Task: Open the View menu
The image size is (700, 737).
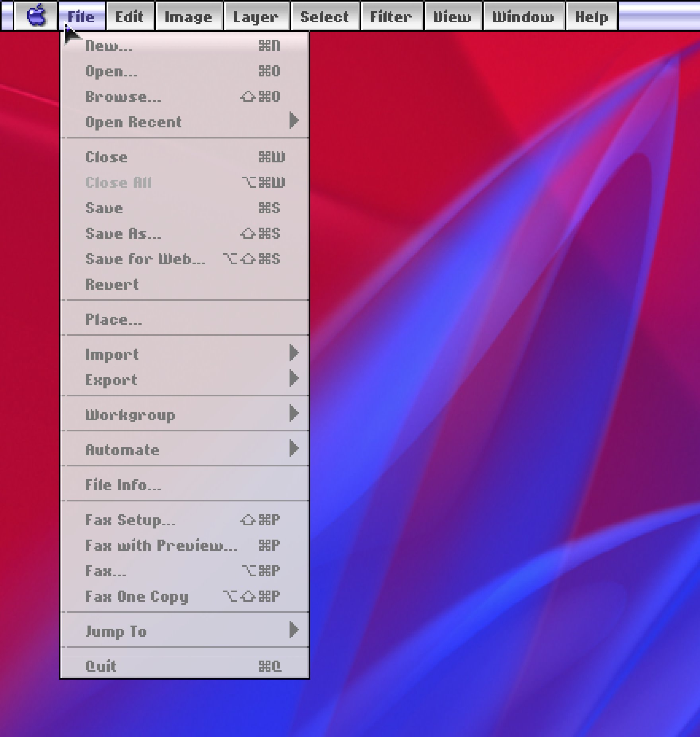Action: pyautogui.click(x=453, y=16)
